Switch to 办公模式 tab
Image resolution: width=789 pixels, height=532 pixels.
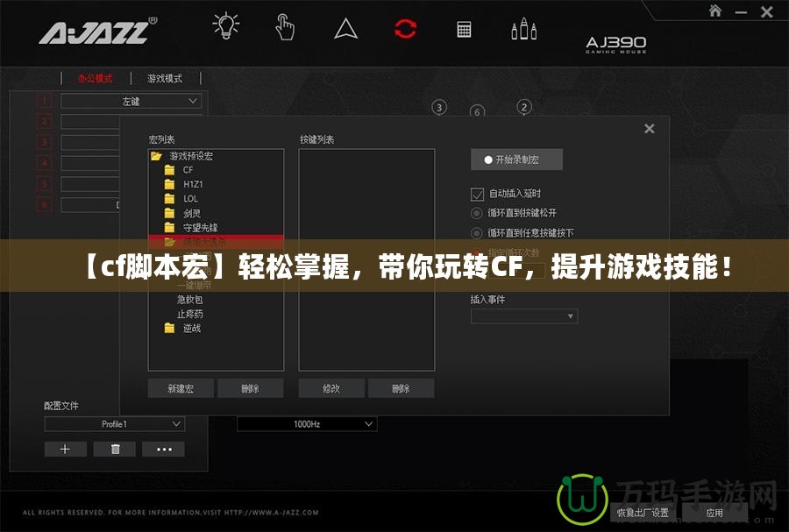pyautogui.click(x=95, y=79)
